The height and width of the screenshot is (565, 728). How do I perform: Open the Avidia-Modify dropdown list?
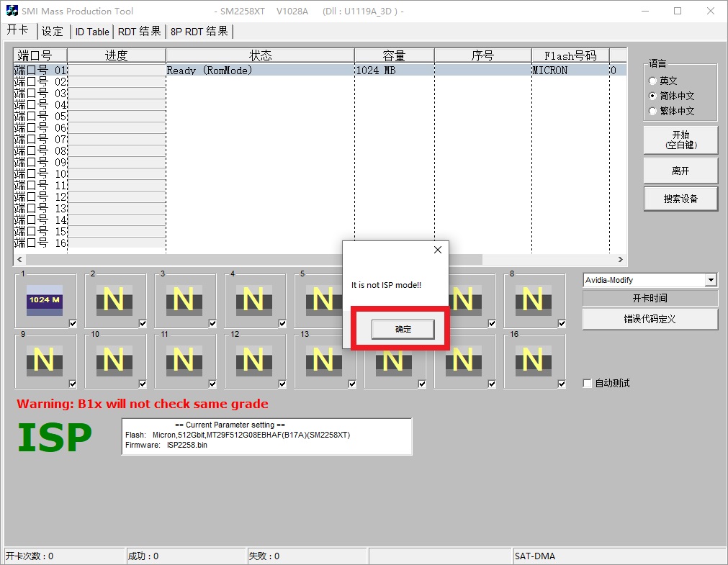[711, 280]
